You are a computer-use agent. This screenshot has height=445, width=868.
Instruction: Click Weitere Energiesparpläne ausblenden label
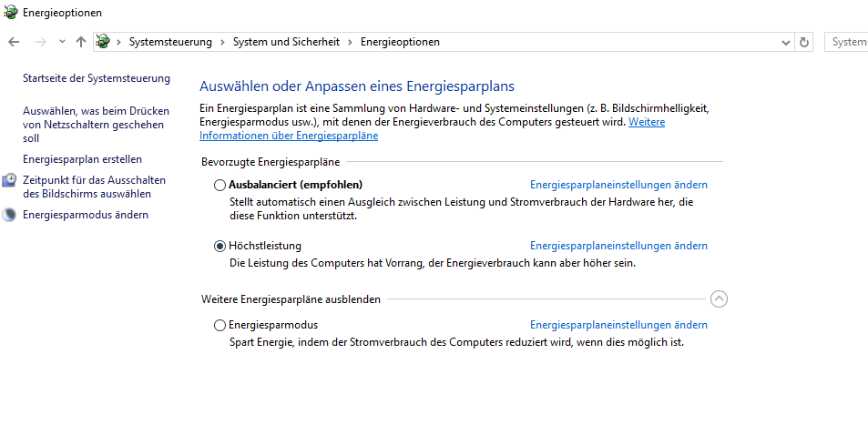coord(291,299)
